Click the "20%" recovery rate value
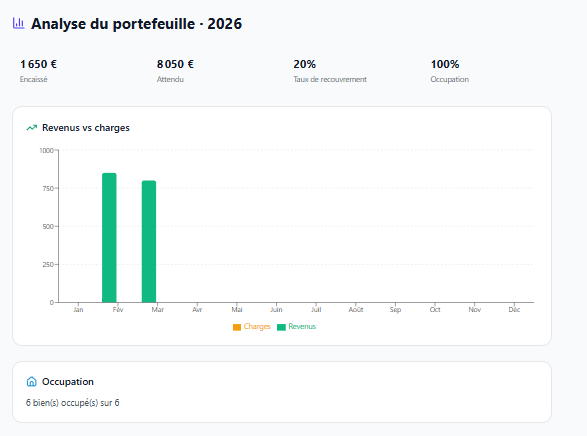The image size is (587, 436). point(305,64)
